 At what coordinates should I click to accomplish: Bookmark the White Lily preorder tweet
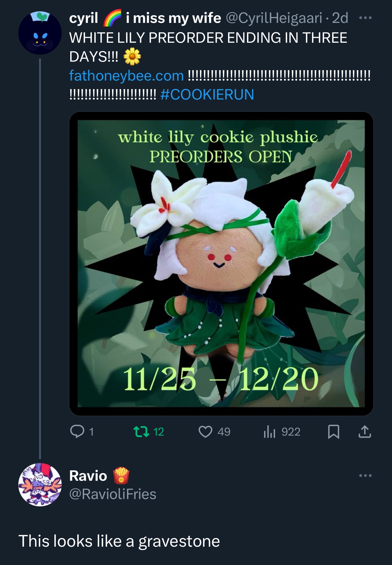tap(333, 432)
